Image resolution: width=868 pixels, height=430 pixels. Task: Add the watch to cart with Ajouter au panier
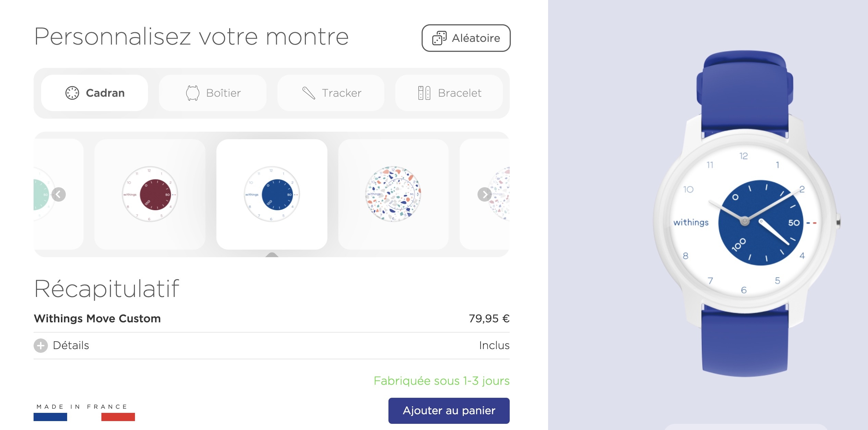coord(449,410)
